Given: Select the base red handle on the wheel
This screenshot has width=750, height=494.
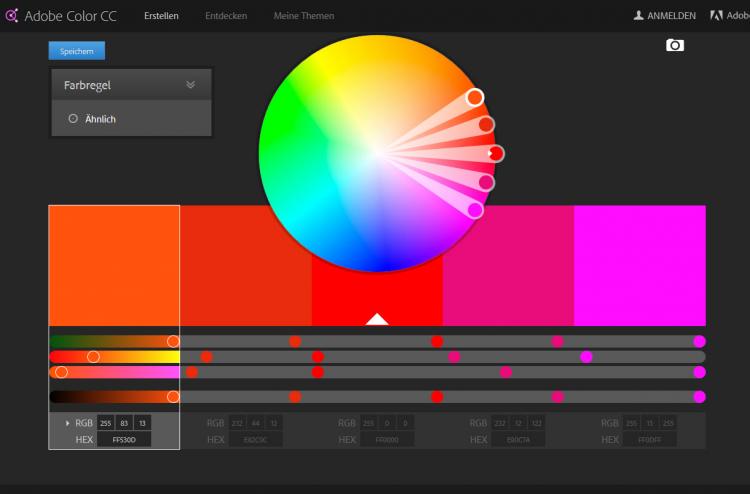Looking at the screenshot, I should tap(496, 153).
